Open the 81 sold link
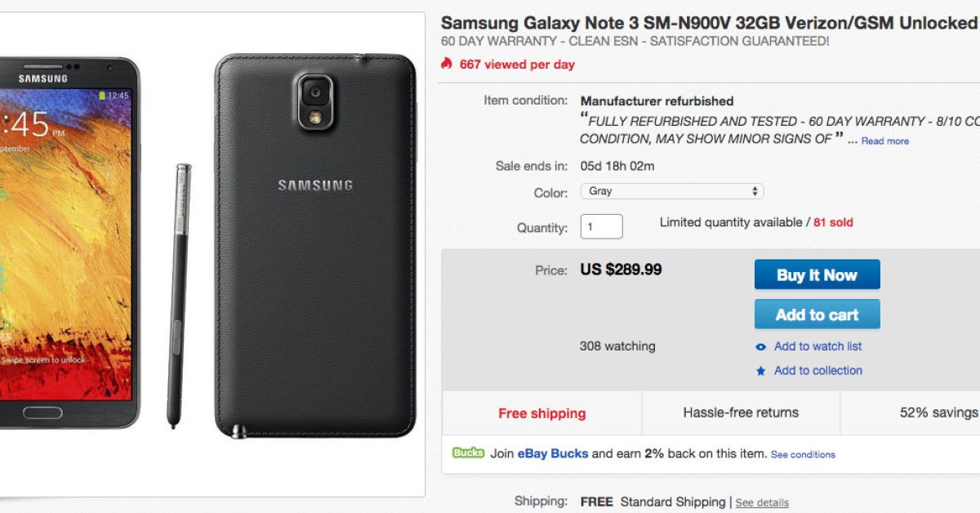The width and height of the screenshot is (980, 513). tap(833, 222)
